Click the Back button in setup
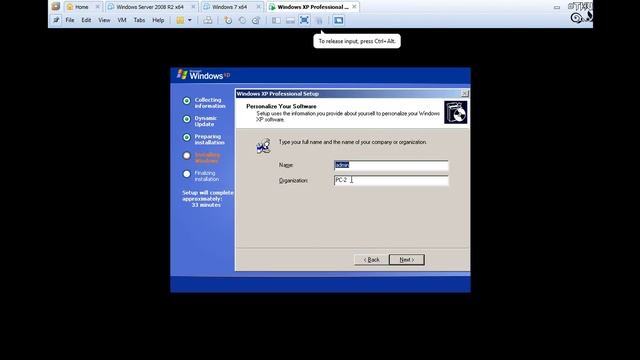The width and height of the screenshot is (640, 360). pyautogui.click(x=371, y=260)
